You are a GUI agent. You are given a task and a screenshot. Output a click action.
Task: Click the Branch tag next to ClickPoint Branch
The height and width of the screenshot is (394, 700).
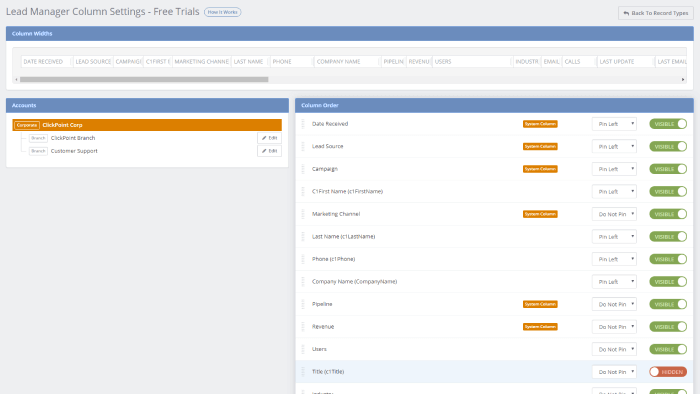pos(38,138)
